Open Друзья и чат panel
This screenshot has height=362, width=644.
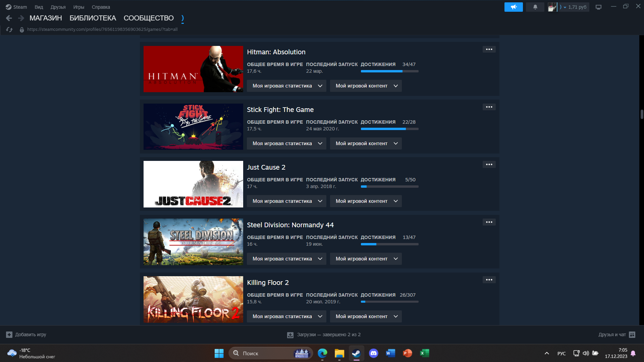coord(617,335)
